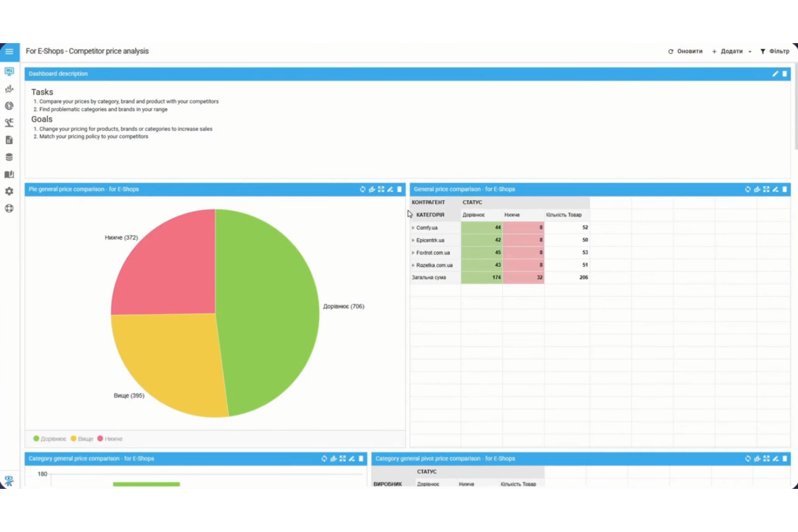Open the Додати dropdown arrow

(x=749, y=52)
